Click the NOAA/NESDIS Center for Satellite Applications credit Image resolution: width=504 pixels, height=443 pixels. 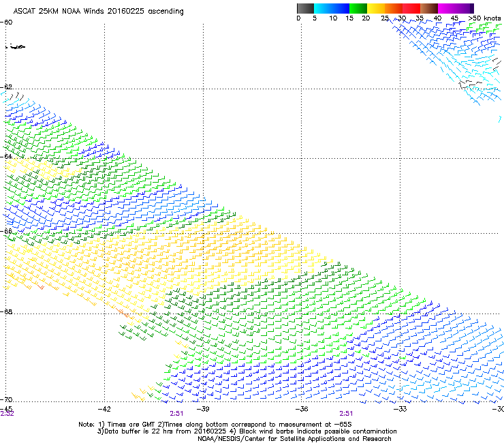pos(294,439)
